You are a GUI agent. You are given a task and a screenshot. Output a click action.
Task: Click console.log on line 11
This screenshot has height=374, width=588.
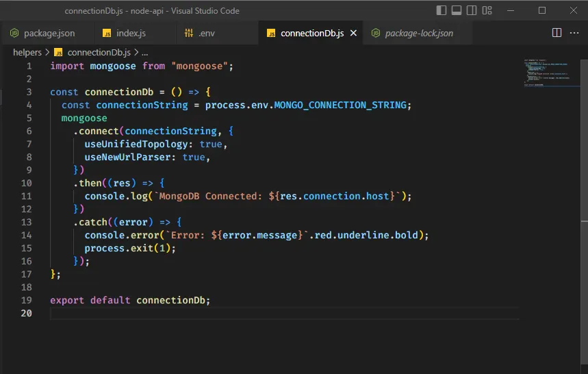(x=116, y=196)
